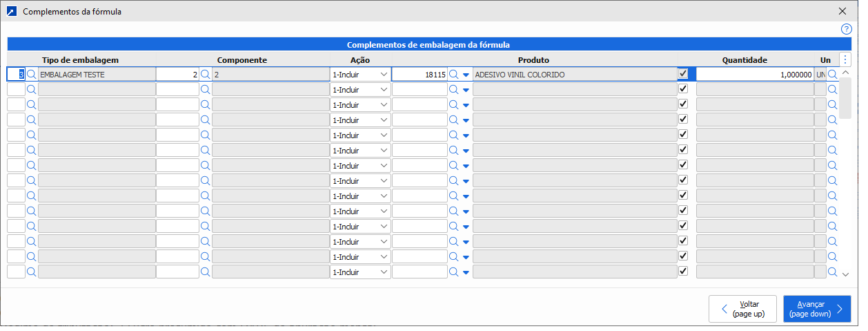Click unit lookup magnifier in first row
This screenshot has height=331, width=868.
point(832,74)
